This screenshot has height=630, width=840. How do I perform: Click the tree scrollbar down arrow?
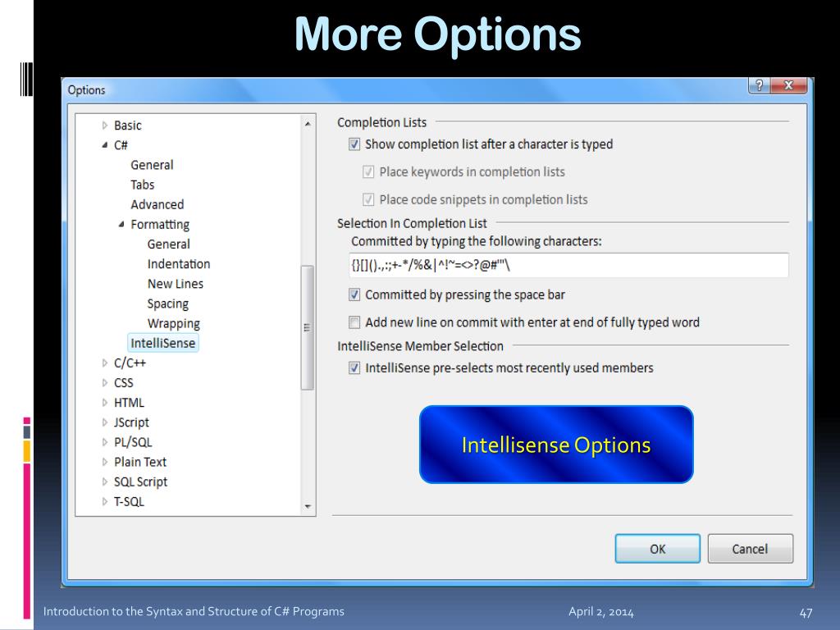(x=308, y=506)
